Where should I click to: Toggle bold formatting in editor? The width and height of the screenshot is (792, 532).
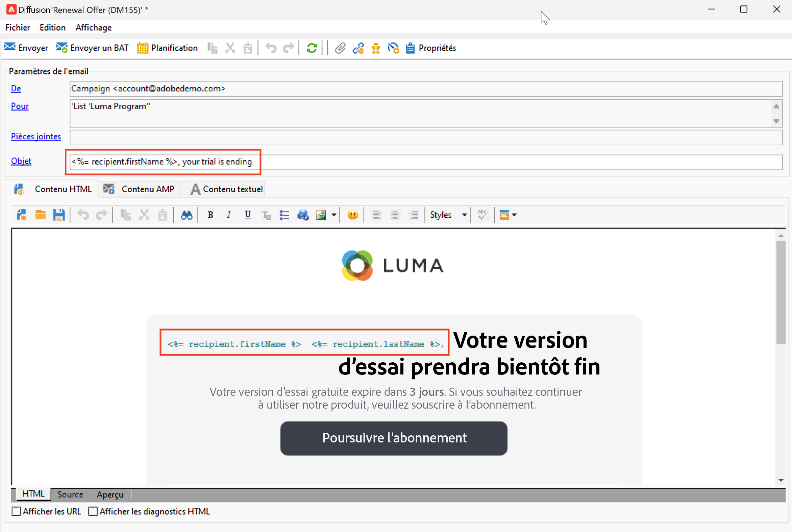pos(210,215)
